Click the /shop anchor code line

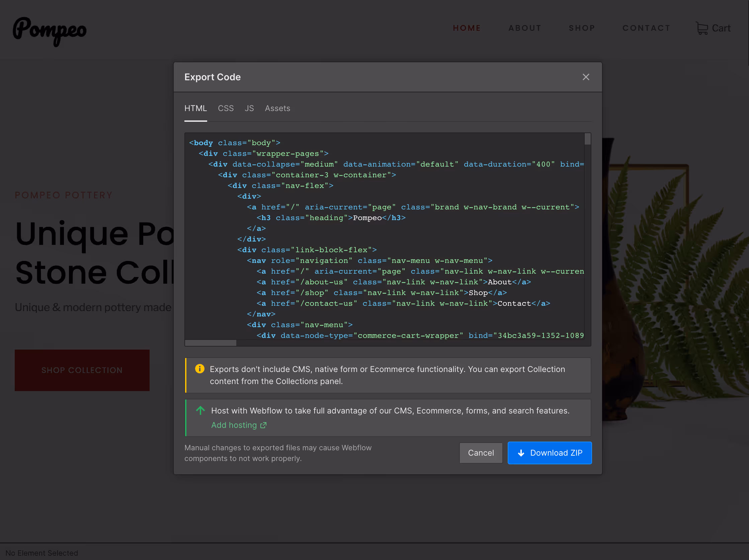coord(382,293)
